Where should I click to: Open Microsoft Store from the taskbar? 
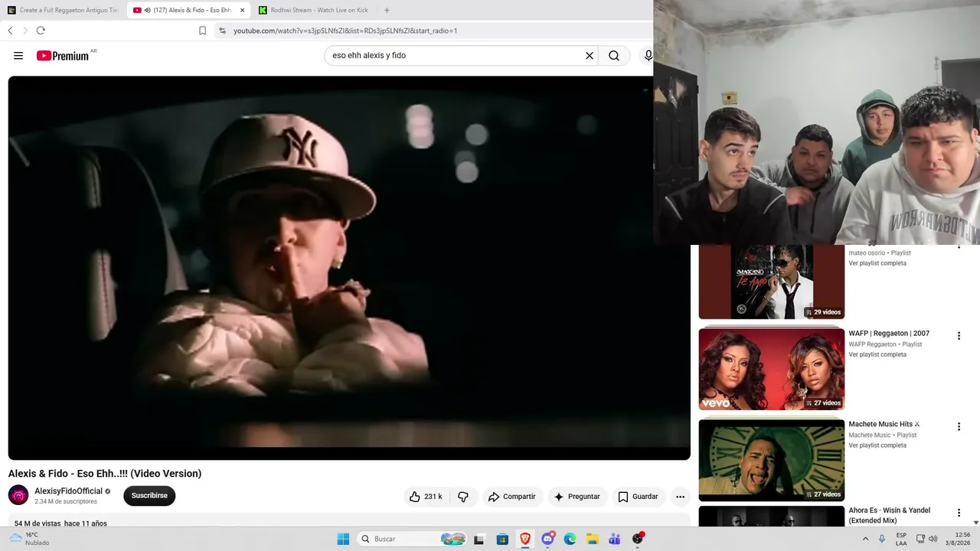[502, 539]
